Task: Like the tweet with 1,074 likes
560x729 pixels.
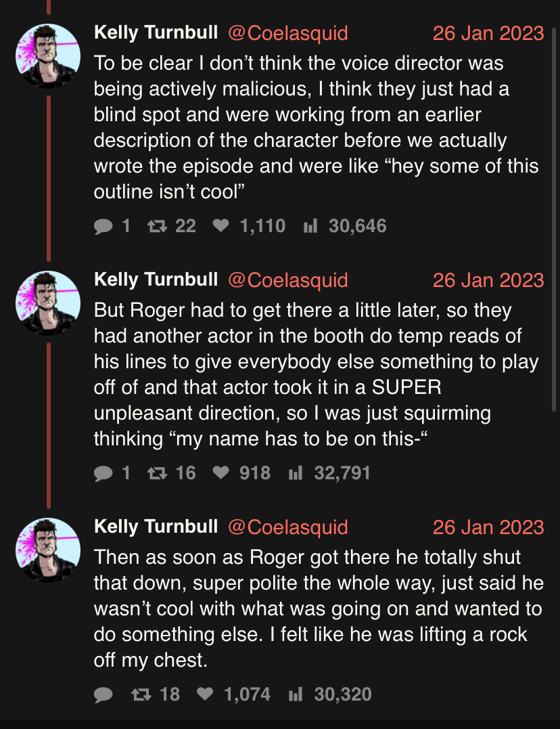Action: [x=205, y=694]
